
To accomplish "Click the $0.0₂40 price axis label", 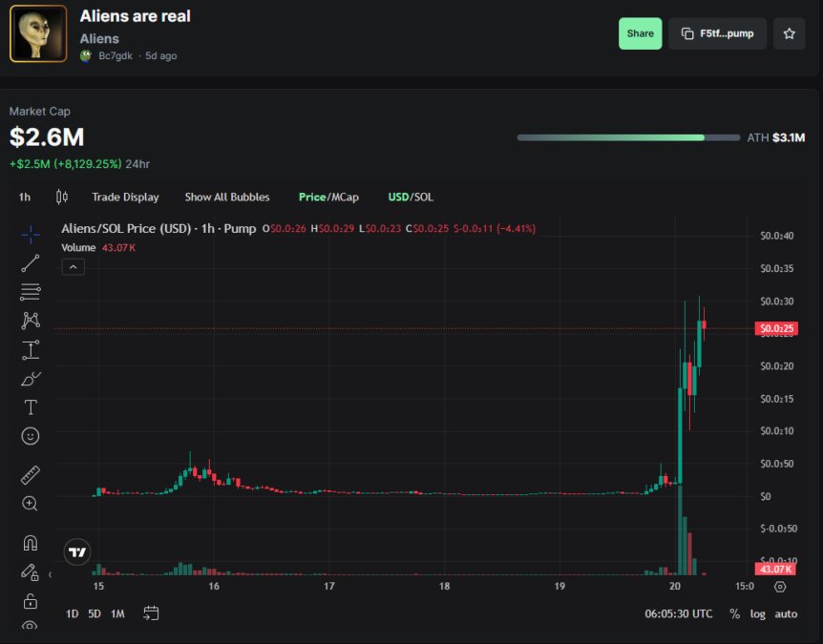I will click(x=777, y=236).
